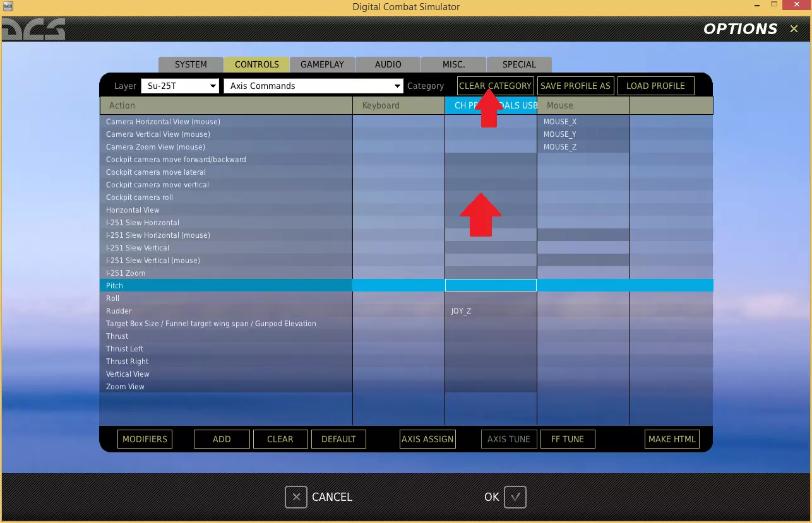Select the "I-251 Slew Horizontal (mouse)" row
The image size is (812, 523).
tap(226, 235)
